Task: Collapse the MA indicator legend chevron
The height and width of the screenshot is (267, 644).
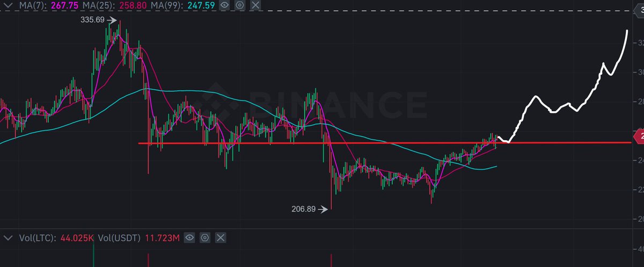Action: tap(7, 6)
